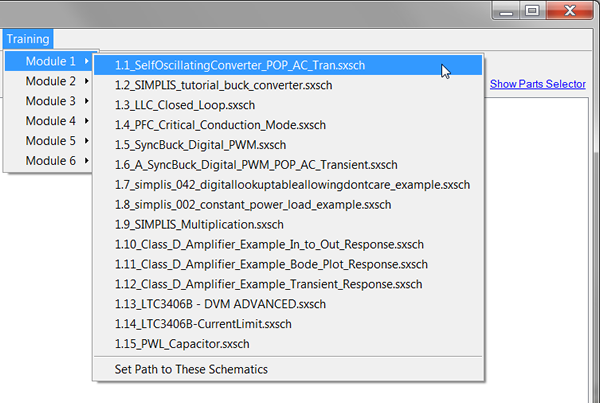Open the Training menu

[28, 39]
